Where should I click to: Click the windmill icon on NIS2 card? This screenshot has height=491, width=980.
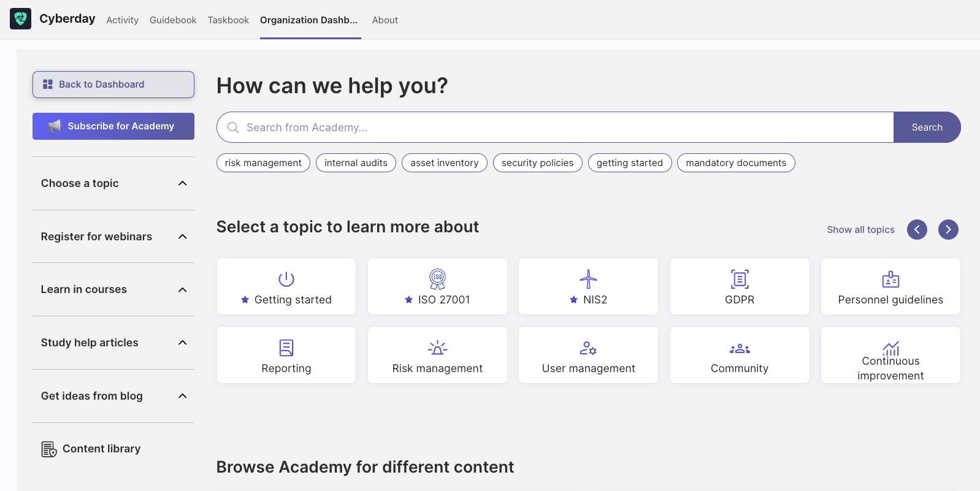588,279
